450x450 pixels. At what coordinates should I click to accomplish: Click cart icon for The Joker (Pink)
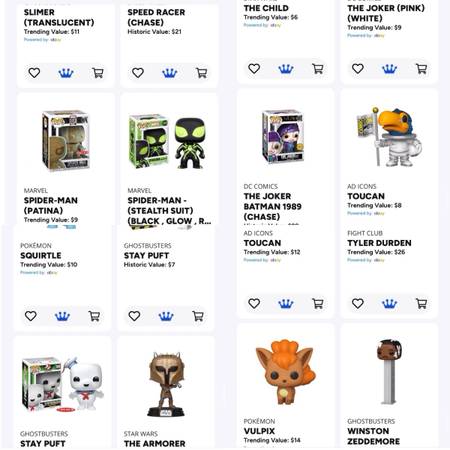click(x=421, y=69)
